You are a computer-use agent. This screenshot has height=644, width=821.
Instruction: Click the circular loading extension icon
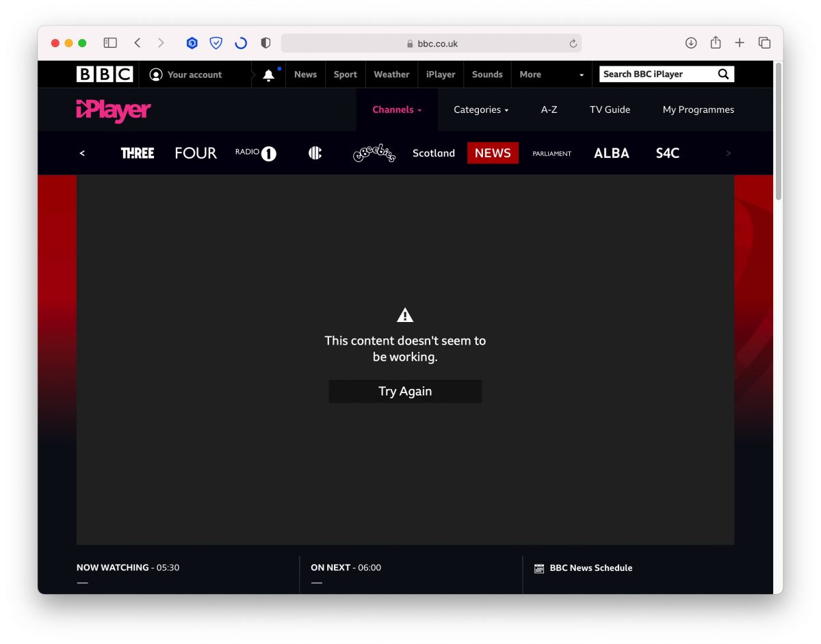tap(241, 43)
